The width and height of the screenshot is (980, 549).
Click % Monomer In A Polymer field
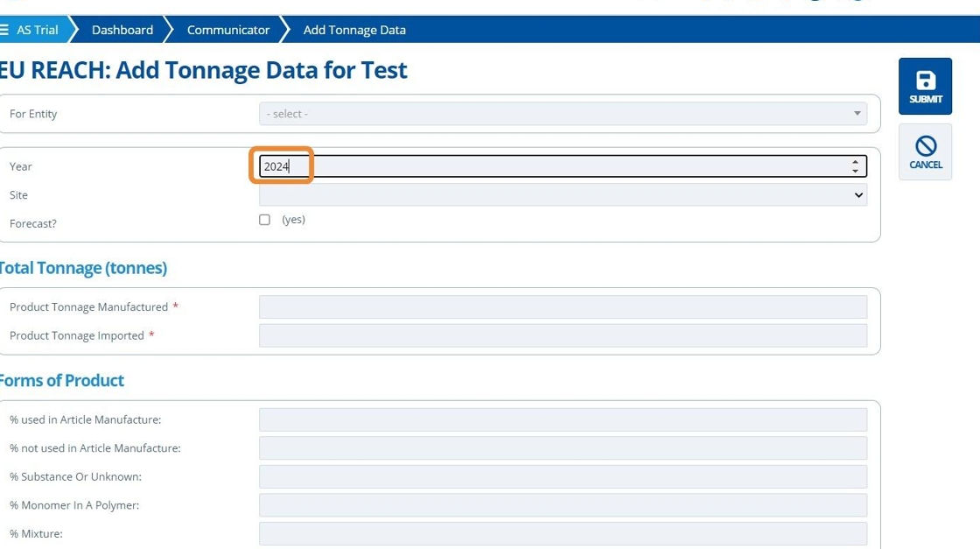(x=563, y=505)
